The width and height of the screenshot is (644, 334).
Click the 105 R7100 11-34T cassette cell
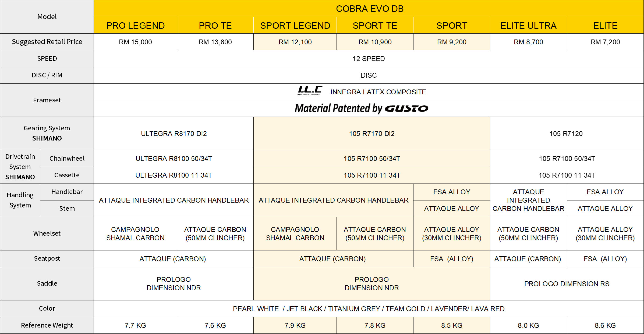(371, 175)
